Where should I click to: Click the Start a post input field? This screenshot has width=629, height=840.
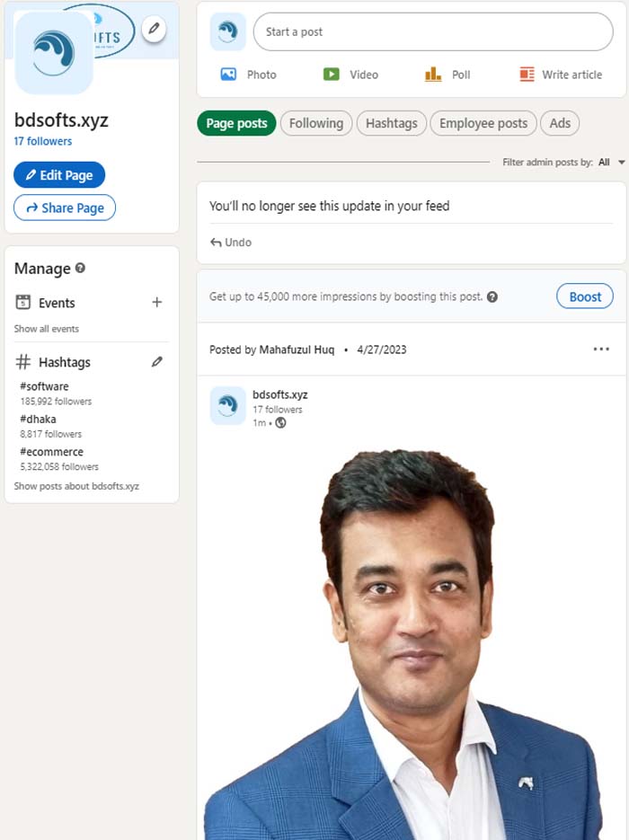tap(431, 31)
